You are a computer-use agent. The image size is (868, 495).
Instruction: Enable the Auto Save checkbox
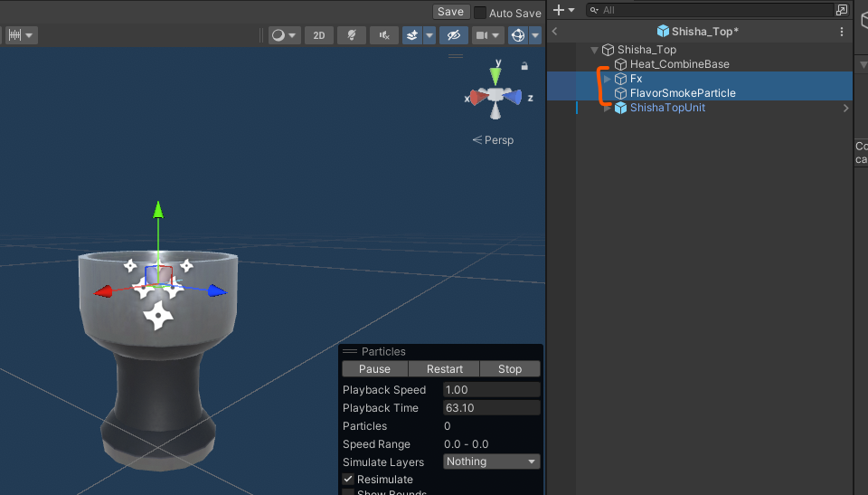pyautogui.click(x=480, y=13)
